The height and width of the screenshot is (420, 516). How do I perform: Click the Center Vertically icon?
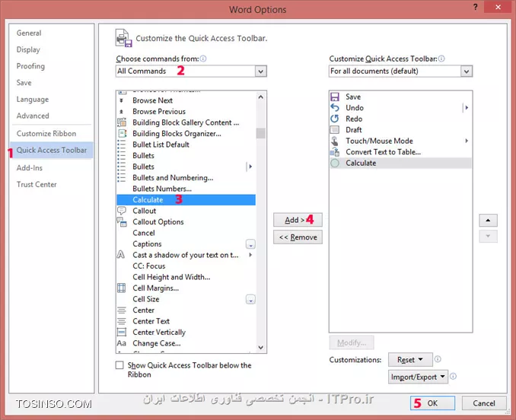[x=122, y=332]
